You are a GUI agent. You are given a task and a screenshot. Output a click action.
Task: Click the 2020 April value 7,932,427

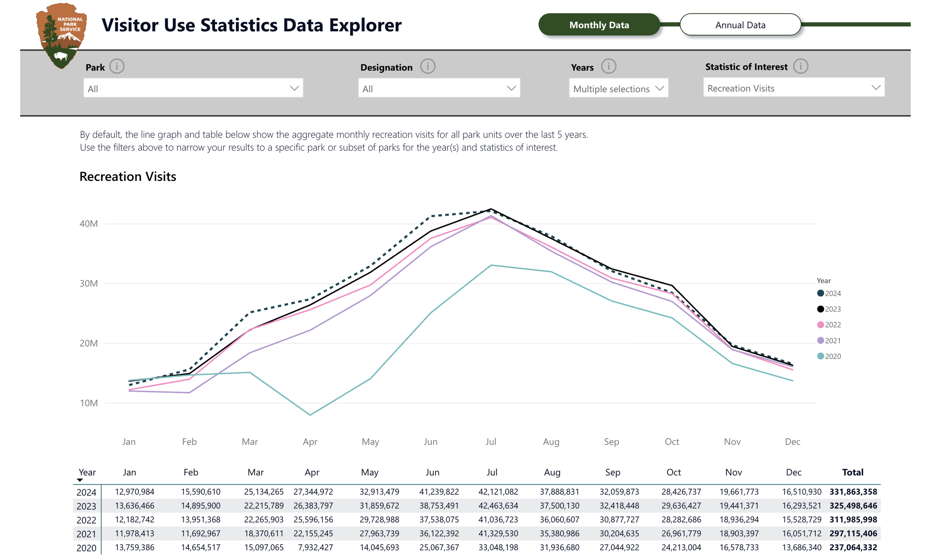pyautogui.click(x=315, y=547)
